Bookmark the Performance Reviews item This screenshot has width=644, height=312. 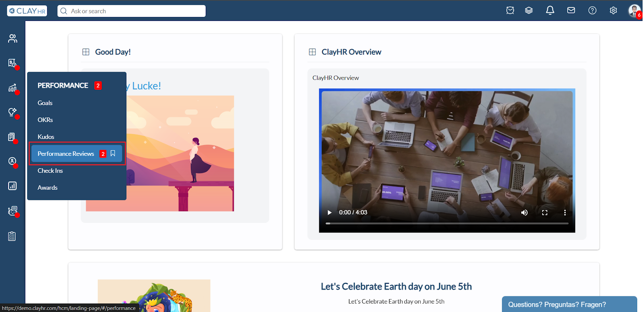pos(113,153)
